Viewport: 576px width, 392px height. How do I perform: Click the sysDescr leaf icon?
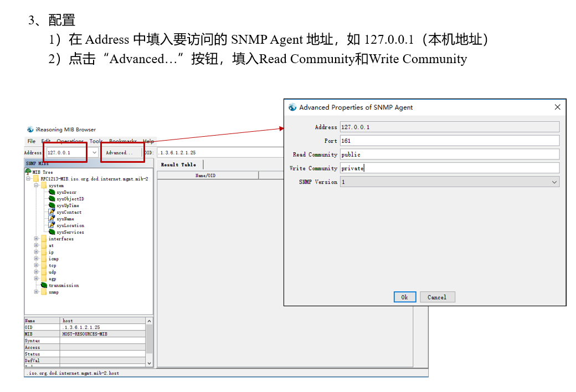pos(52,192)
